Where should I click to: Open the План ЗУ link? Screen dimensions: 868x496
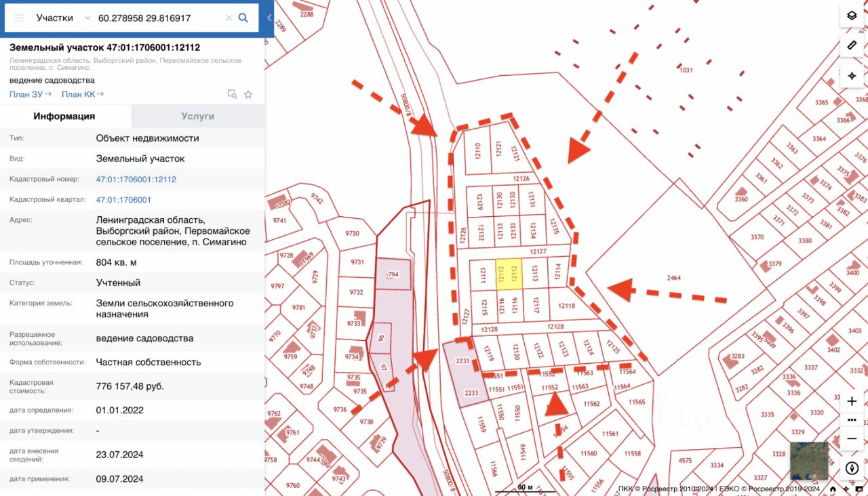point(31,94)
